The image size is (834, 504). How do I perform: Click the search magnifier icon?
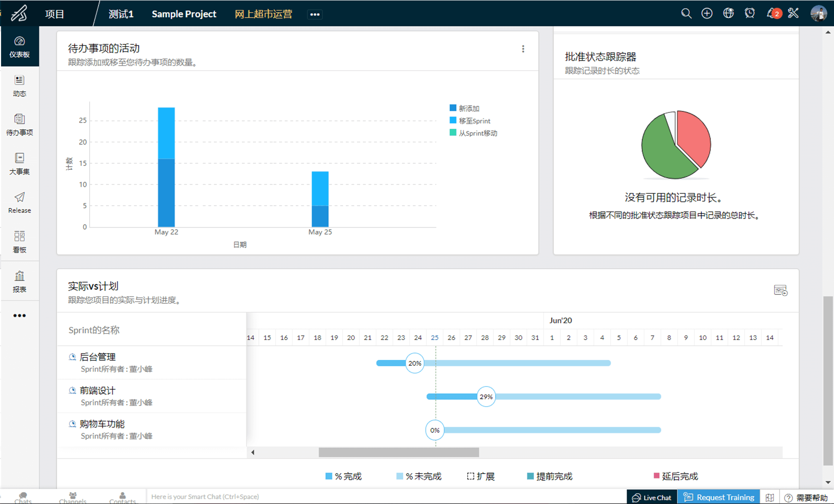pos(686,14)
